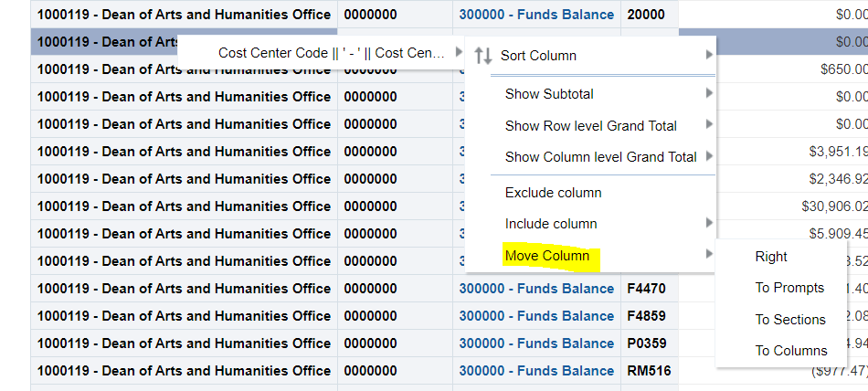Viewport: 868px width, 391px height.
Task: Expand the Show Column level Grand Total arrow
Action: pos(709,156)
